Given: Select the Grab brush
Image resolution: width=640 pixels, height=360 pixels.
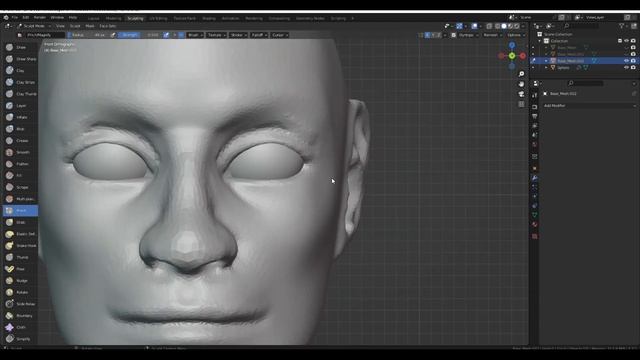Looking at the screenshot, I should 20,222.
